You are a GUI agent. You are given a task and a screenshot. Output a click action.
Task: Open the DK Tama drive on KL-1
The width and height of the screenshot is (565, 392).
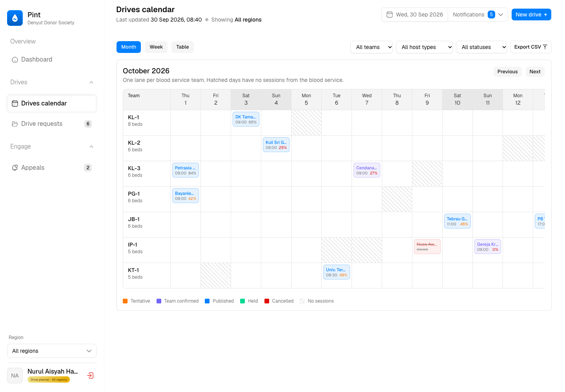click(x=246, y=119)
